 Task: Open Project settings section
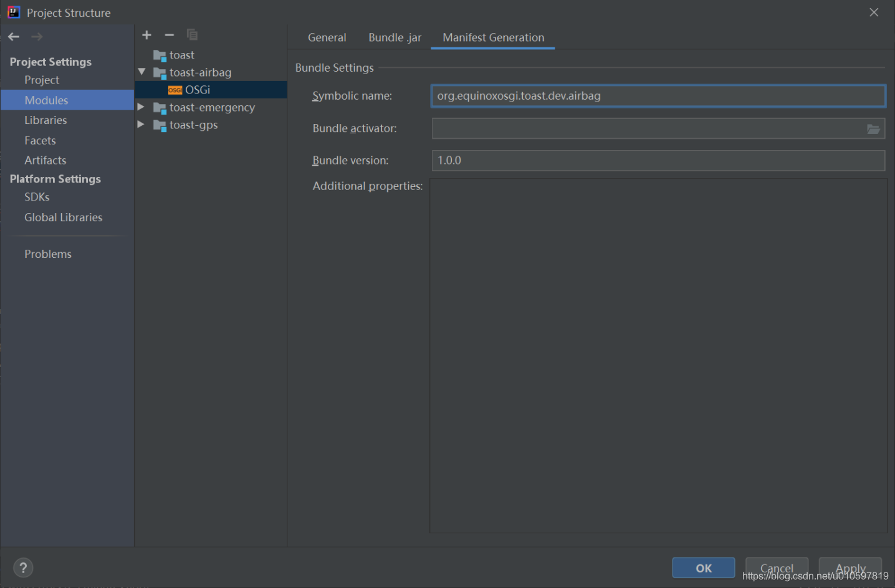pos(42,80)
